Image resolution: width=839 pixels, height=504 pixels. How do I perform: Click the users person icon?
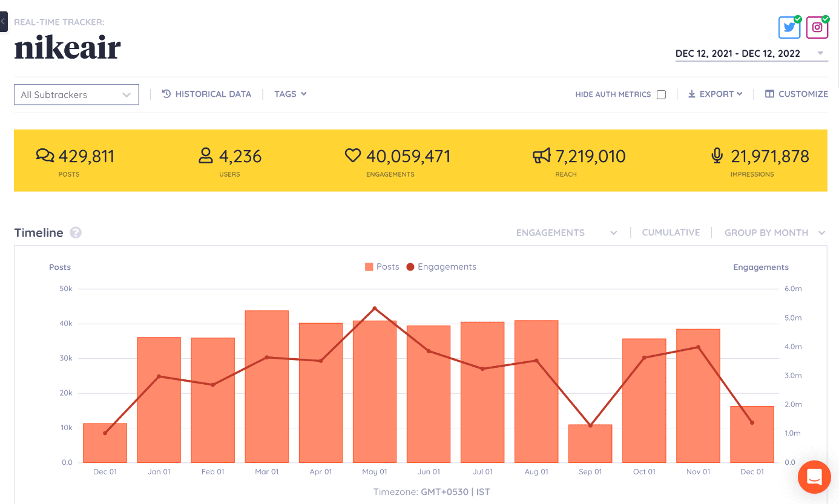pos(206,156)
